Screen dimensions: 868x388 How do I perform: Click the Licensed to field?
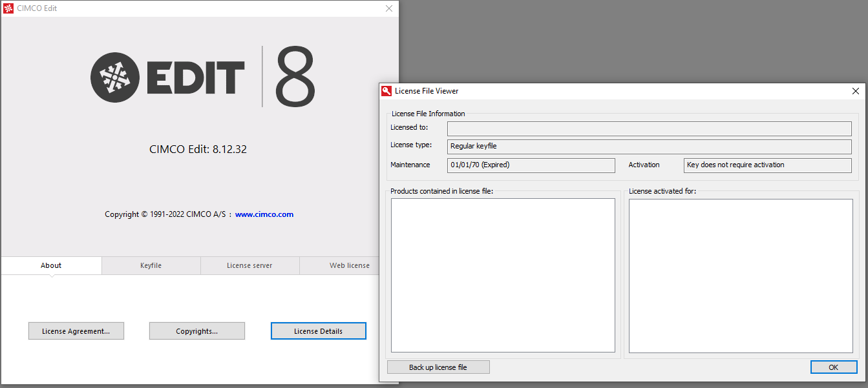[650, 128]
